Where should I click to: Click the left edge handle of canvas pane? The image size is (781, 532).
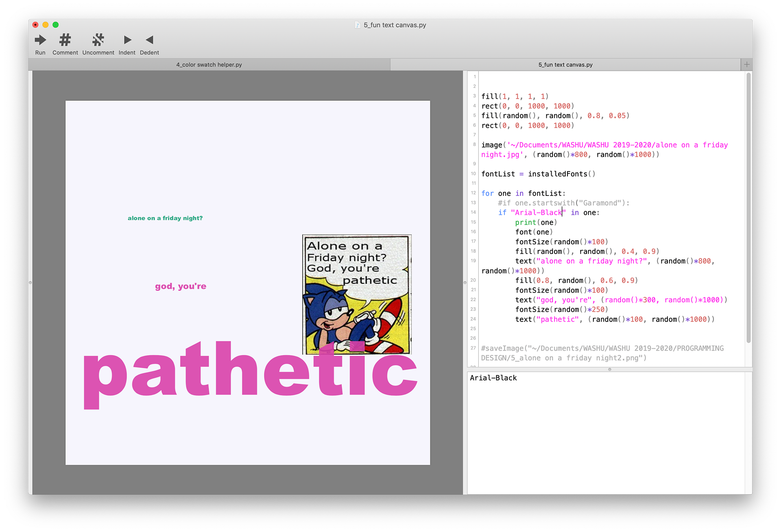(x=30, y=282)
